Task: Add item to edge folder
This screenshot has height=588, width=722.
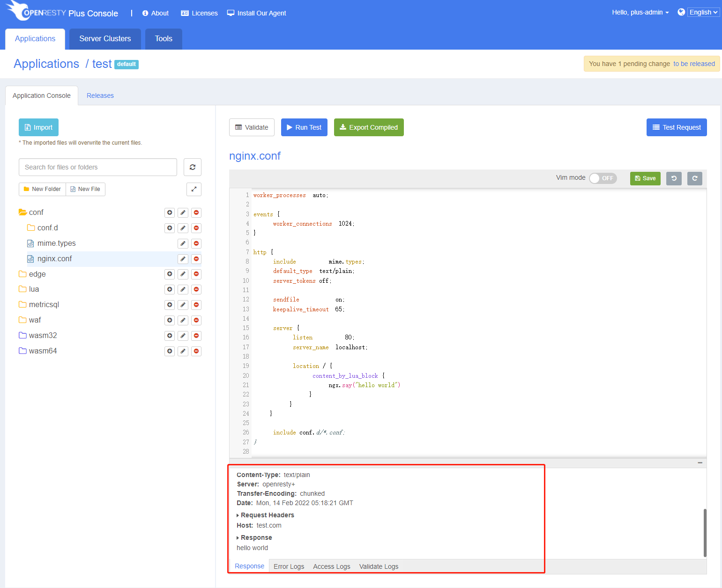Action: pyautogui.click(x=170, y=274)
